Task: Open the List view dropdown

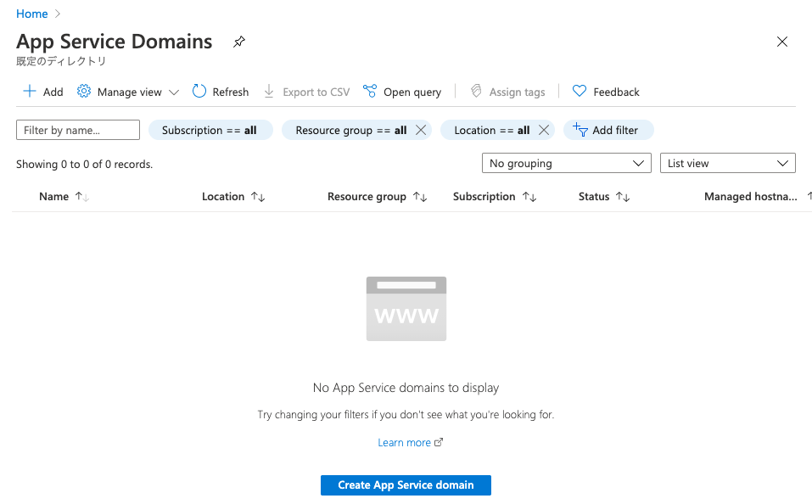Action: [728, 163]
